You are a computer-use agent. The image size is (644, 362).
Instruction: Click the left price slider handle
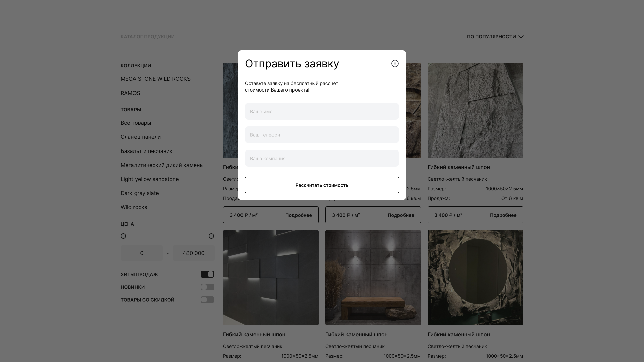coord(123,236)
